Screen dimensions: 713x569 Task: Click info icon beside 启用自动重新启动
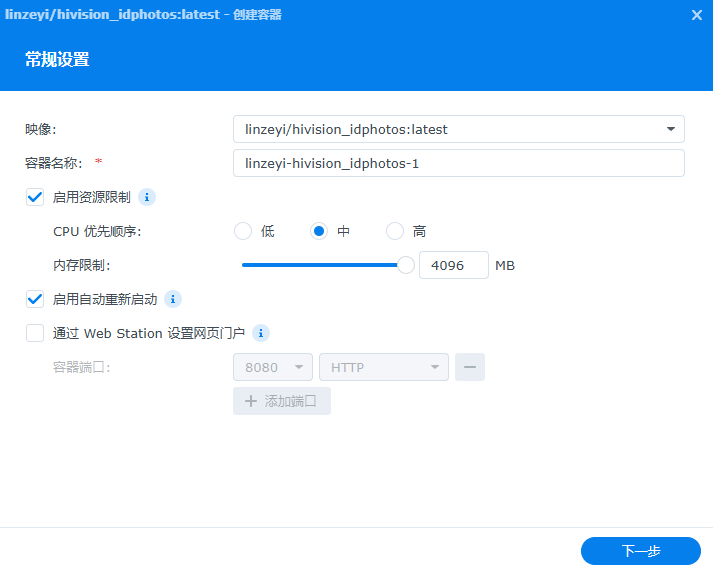pos(173,299)
